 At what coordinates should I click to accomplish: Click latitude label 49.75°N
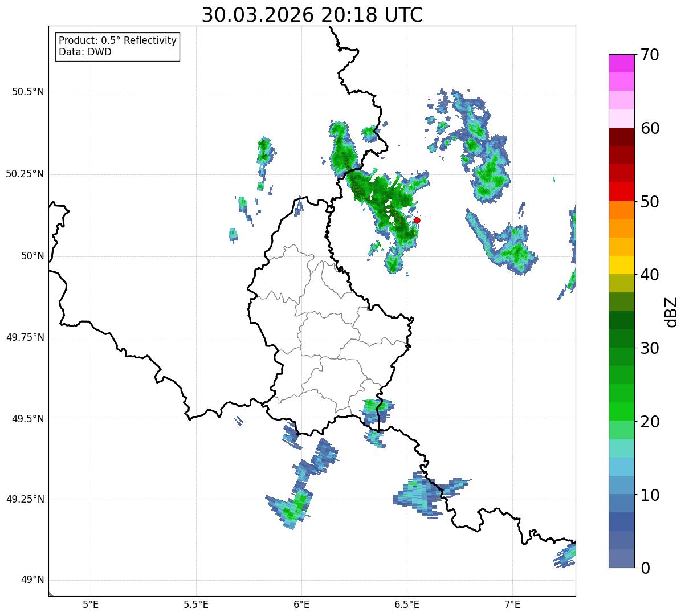point(25,337)
